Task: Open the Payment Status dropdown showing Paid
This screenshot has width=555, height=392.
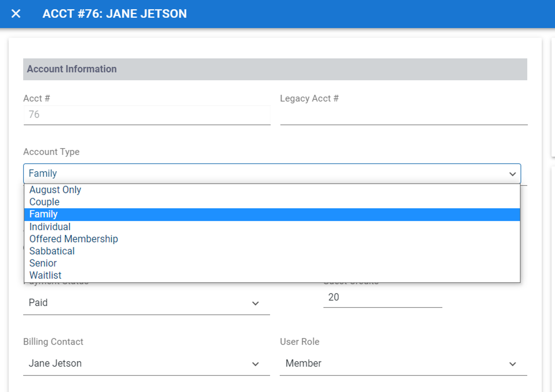Action: (x=255, y=303)
